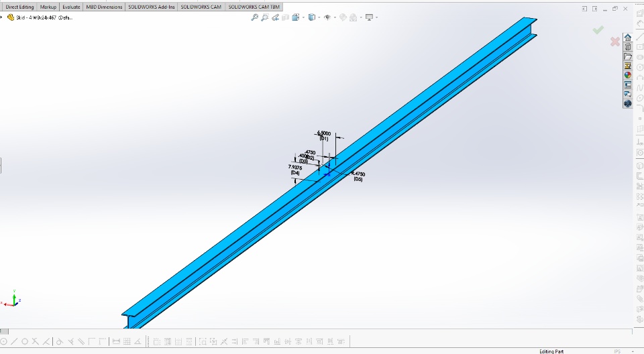Open the Custom Properties task pane tab

[628, 85]
